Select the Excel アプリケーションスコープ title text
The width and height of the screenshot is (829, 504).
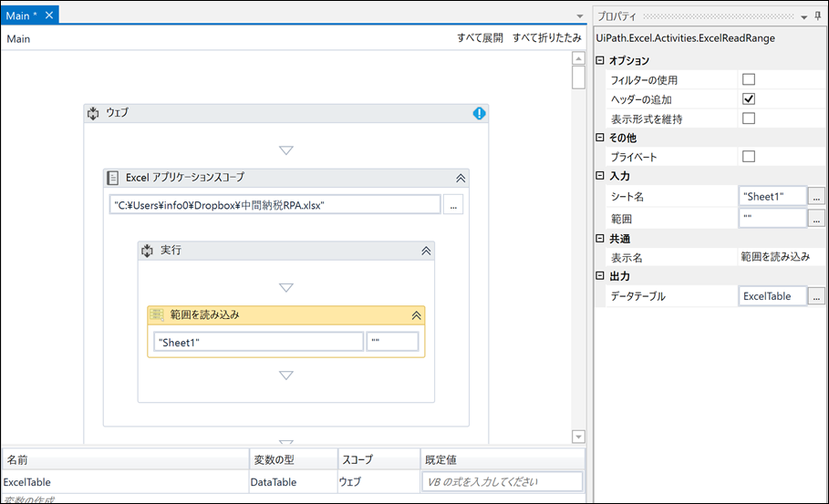(185, 178)
